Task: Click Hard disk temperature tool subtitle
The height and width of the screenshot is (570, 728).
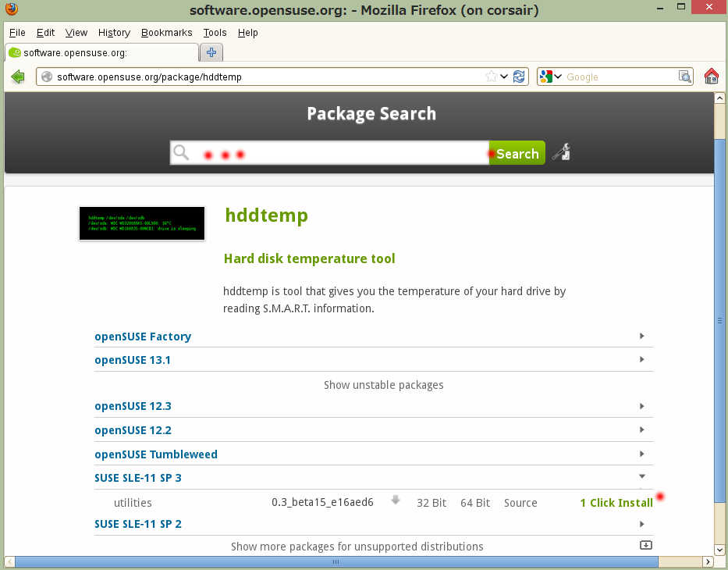Action: tap(309, 258)
